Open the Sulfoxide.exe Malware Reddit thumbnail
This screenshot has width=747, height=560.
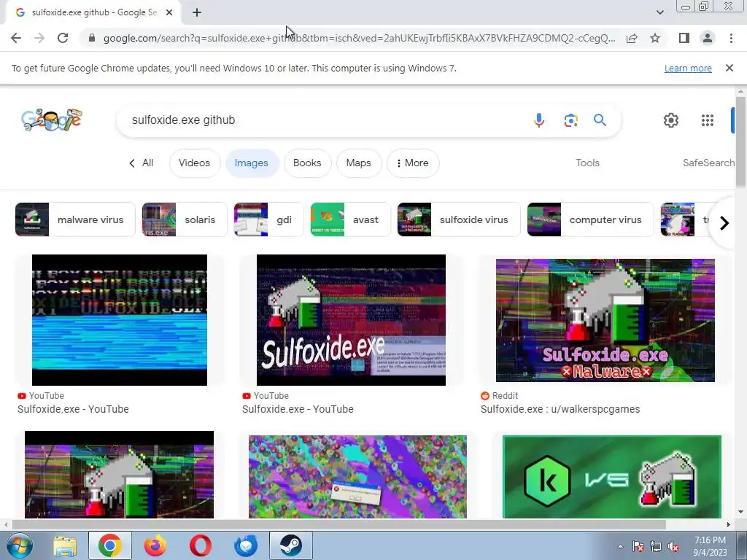(605, 320)
